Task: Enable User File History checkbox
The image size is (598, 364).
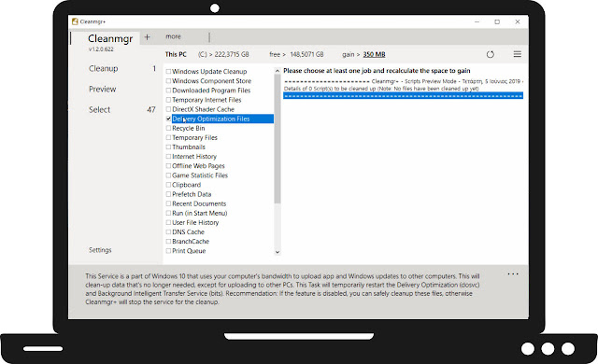Action: (168, 223)
